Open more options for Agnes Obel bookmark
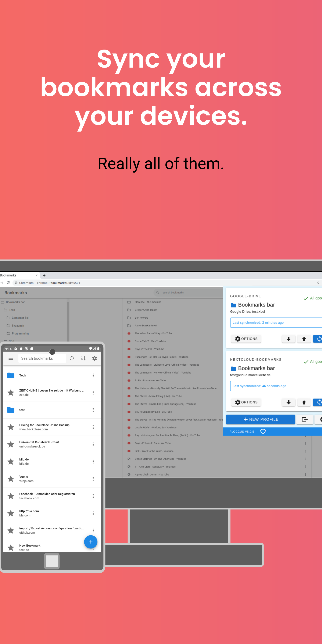Screen dimensions: 322x644 pyautogui.click(x=305, y=475)
